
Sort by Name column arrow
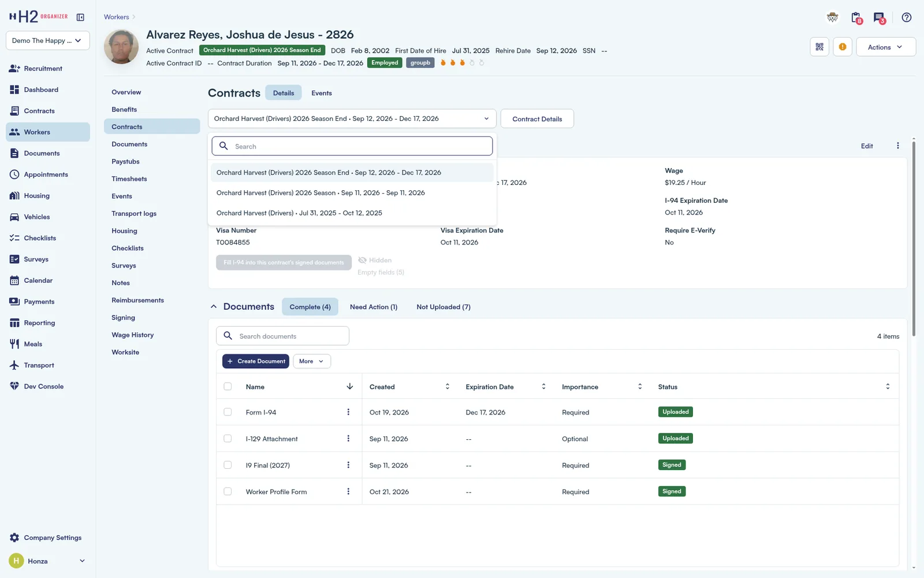(350, 387)
